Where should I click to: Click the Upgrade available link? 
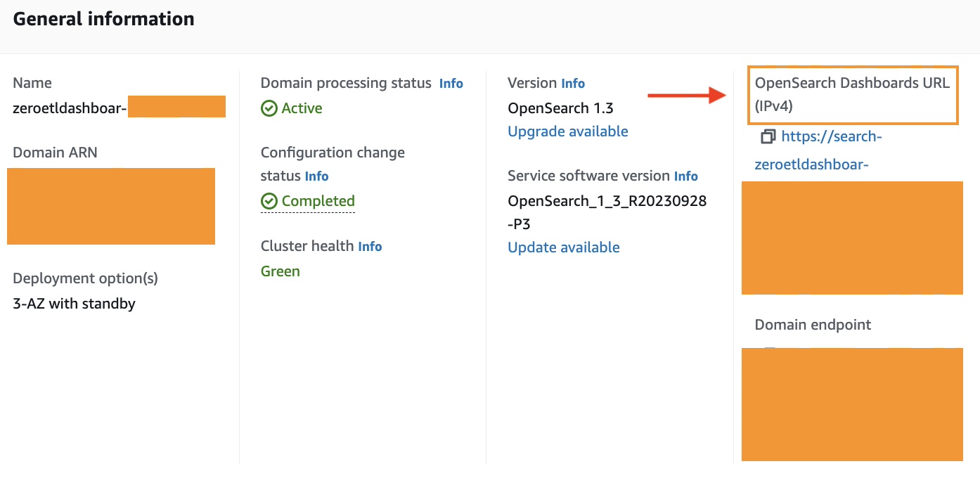(568, 131)
